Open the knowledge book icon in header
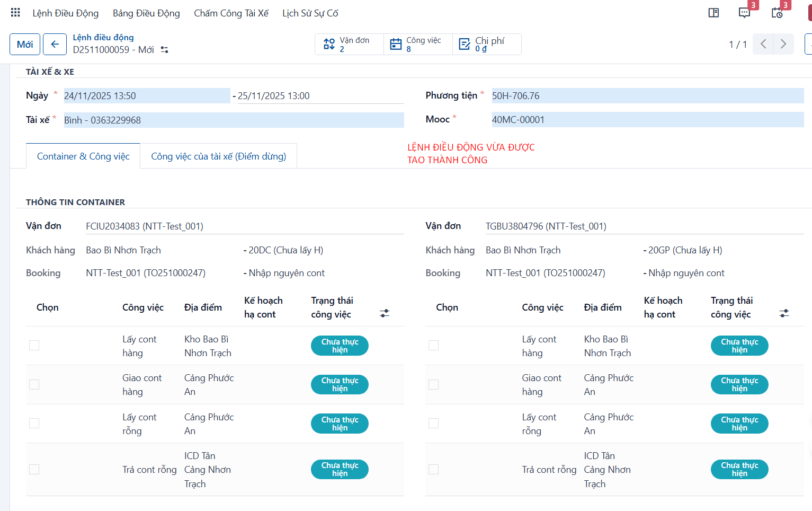 click(713, 13)
